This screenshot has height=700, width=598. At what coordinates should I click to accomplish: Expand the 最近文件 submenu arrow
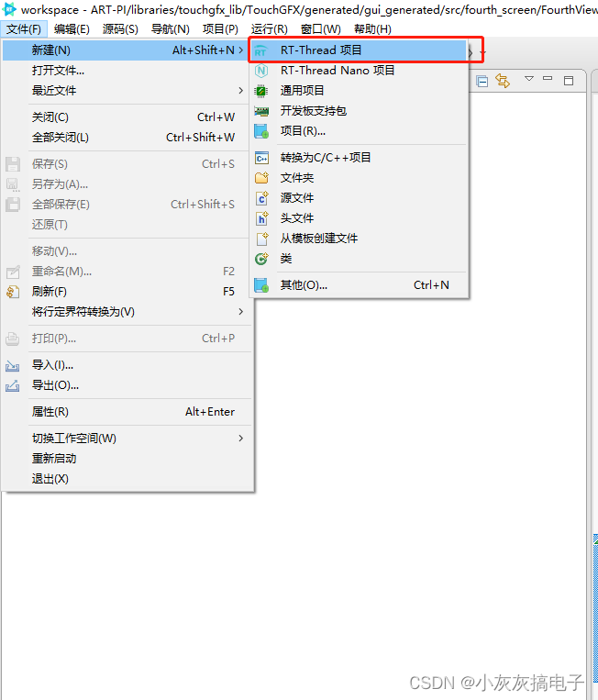pos(241,91)
